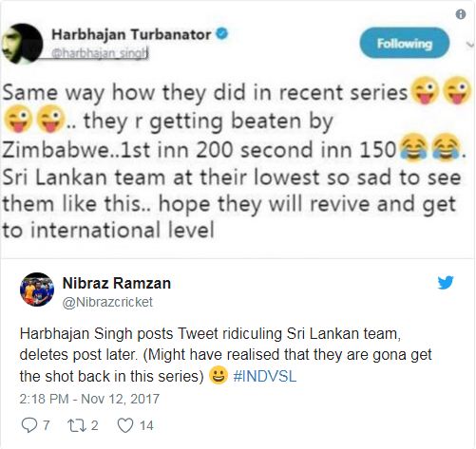Click the verified badge next to Harbhajan Turbanator
The height and width of the screenshot is (449, 476).
point(222,33)
